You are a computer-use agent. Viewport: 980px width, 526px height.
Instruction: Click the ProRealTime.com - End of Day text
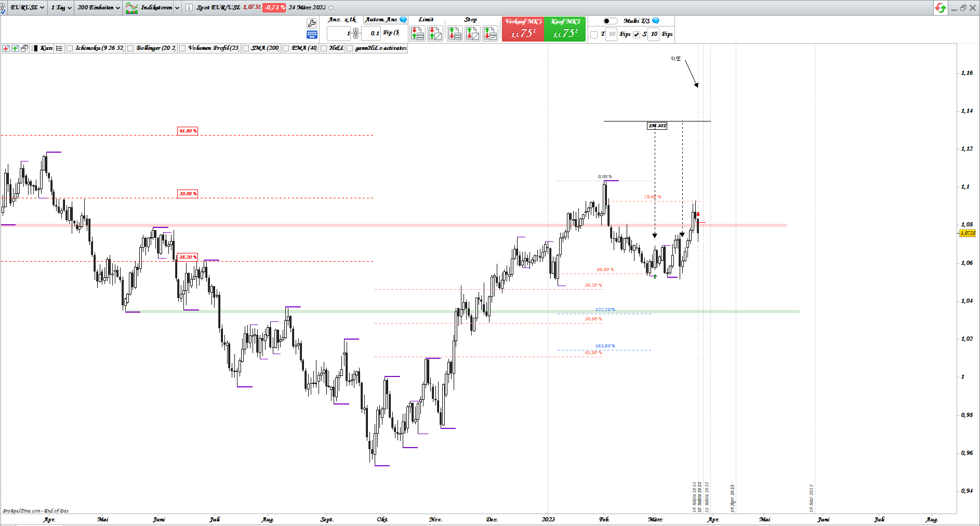coord(36,511)
